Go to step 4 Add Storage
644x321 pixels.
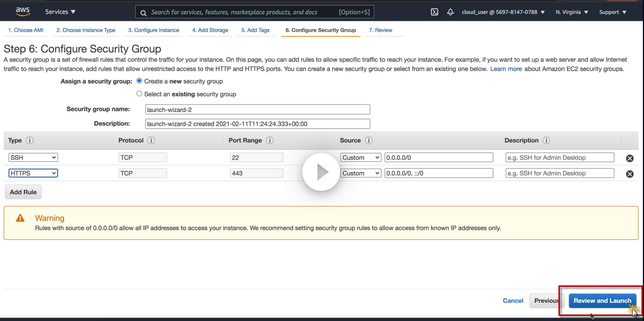210,30
